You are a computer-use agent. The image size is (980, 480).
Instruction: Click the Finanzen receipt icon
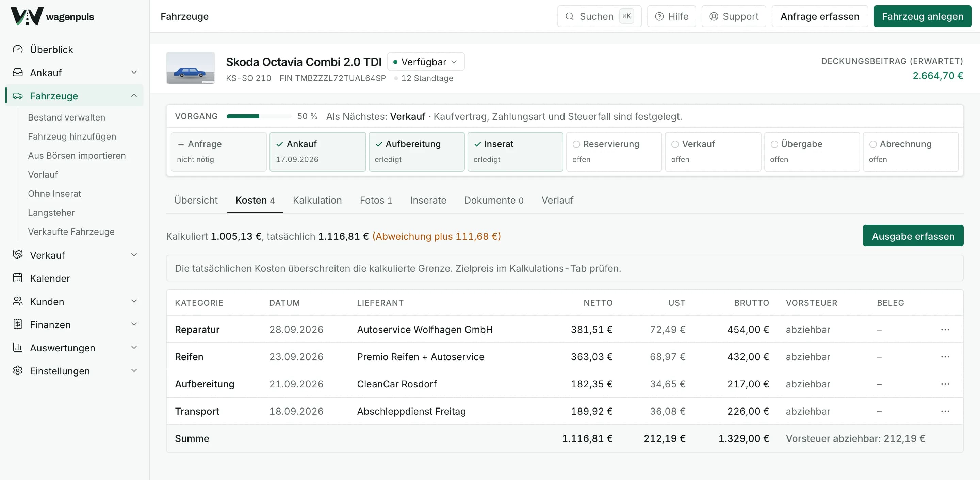(17, 325)
